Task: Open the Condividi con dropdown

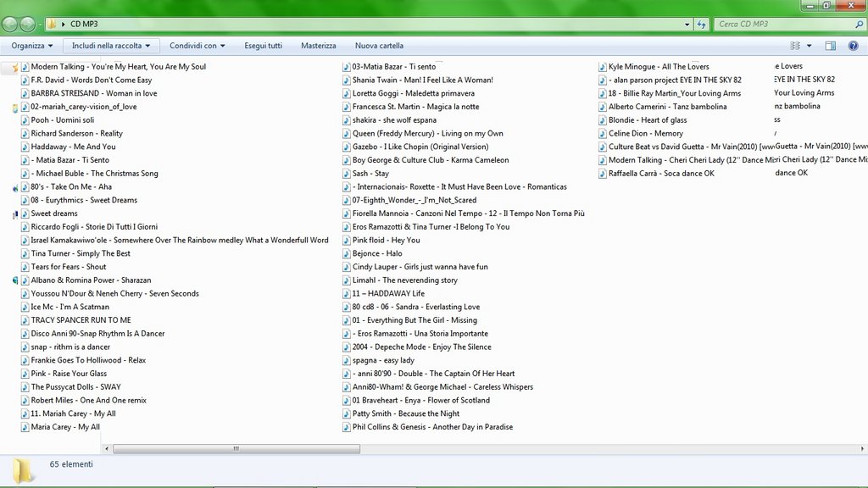Action: tap(197, 46)
